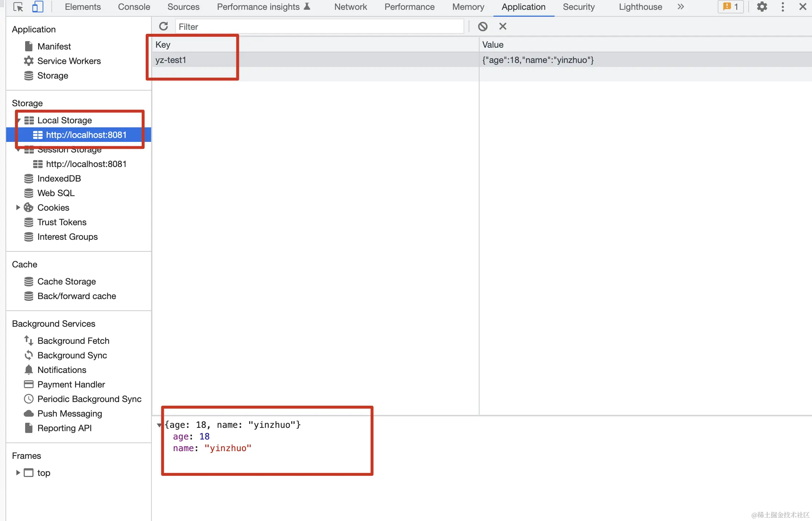Open the IndexedDB storage item

(59, 179)
